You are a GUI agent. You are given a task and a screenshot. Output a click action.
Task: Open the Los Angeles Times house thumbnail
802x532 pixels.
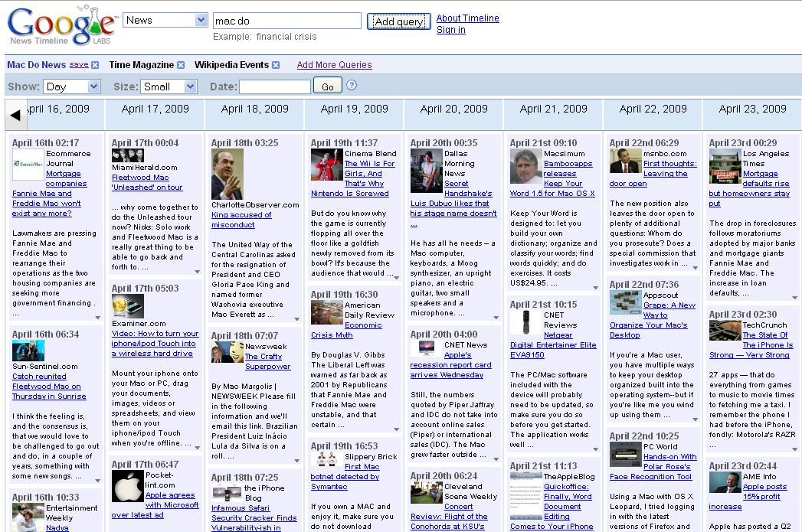coord(725,166)
